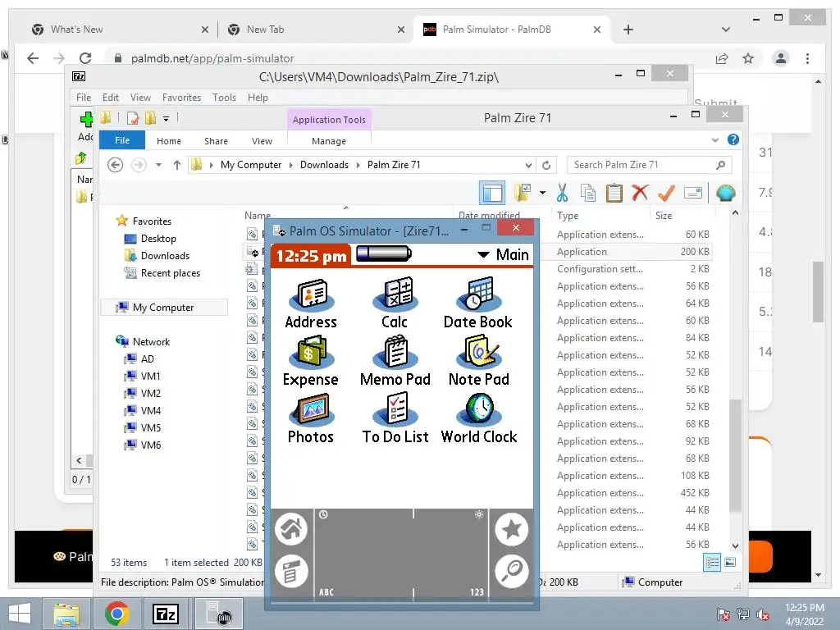Expand Chrome tab search chevron
Image resolution: width=840 pixels, height=630 pixels.
[726, 30]
